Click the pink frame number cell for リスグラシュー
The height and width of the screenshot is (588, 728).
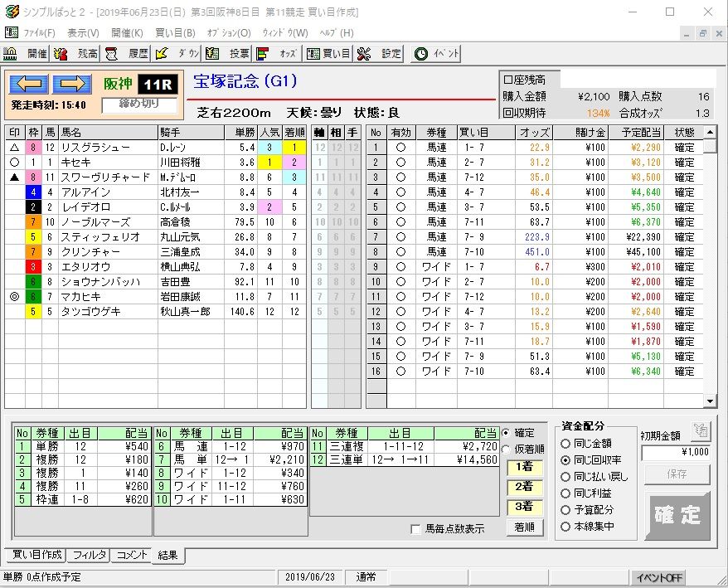pyautogui.click(x=33, y=148)
